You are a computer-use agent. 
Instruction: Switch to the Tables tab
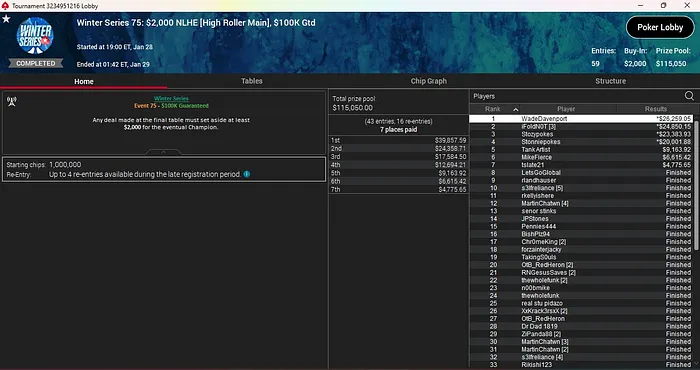coord(252,81)
